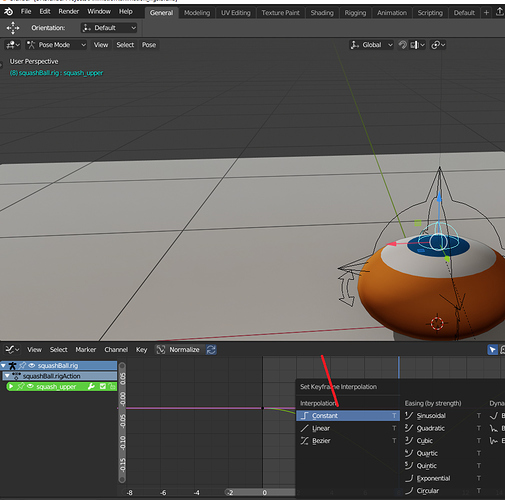Toggle visibility eye on squash_upper channel
Screen dimensions: 505x500
click(x=30, y=387)
